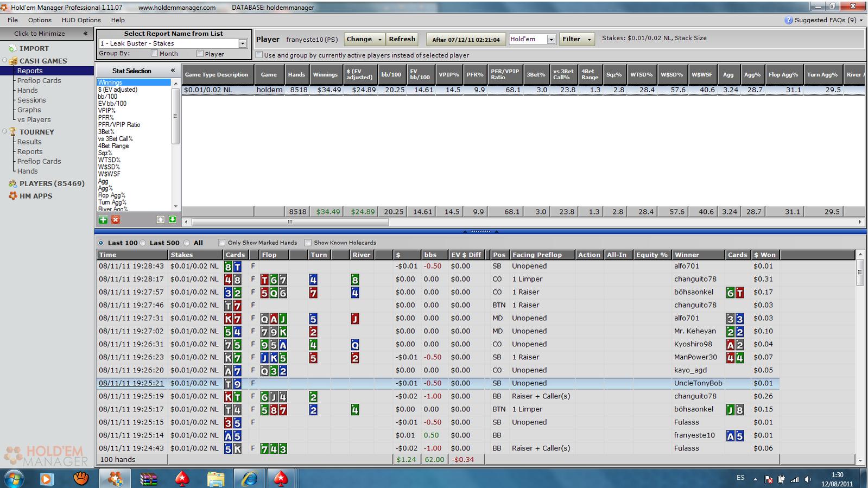Open Windows Start button

14,479
